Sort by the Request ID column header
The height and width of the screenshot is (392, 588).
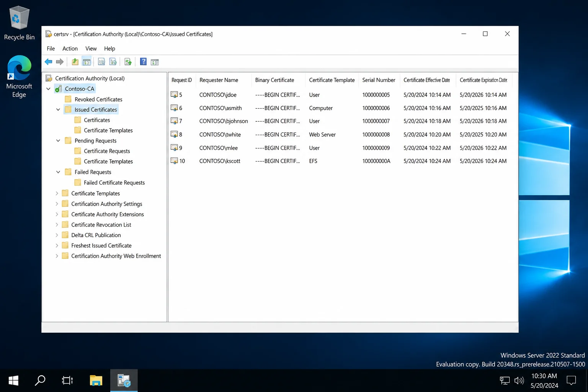click(182, 80)
